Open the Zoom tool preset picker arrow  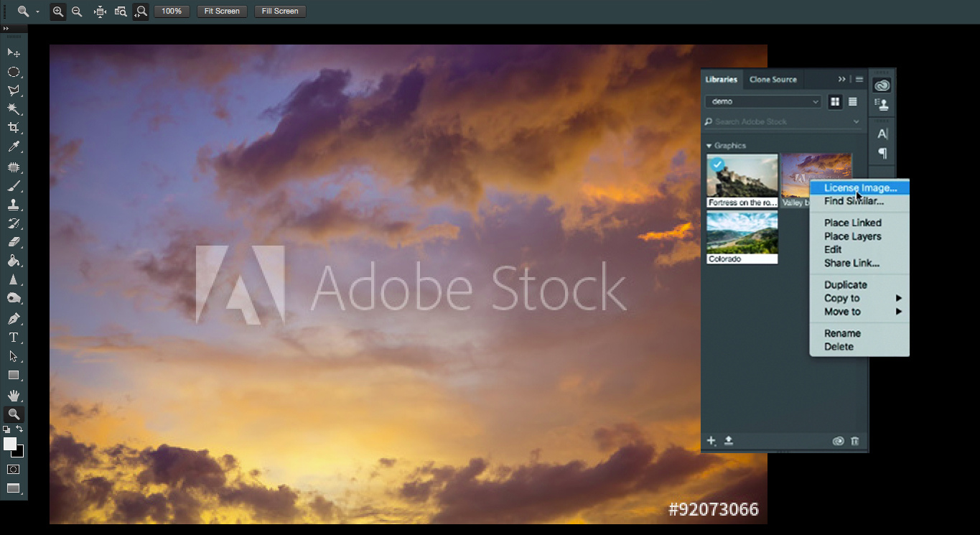pos(37,11)
